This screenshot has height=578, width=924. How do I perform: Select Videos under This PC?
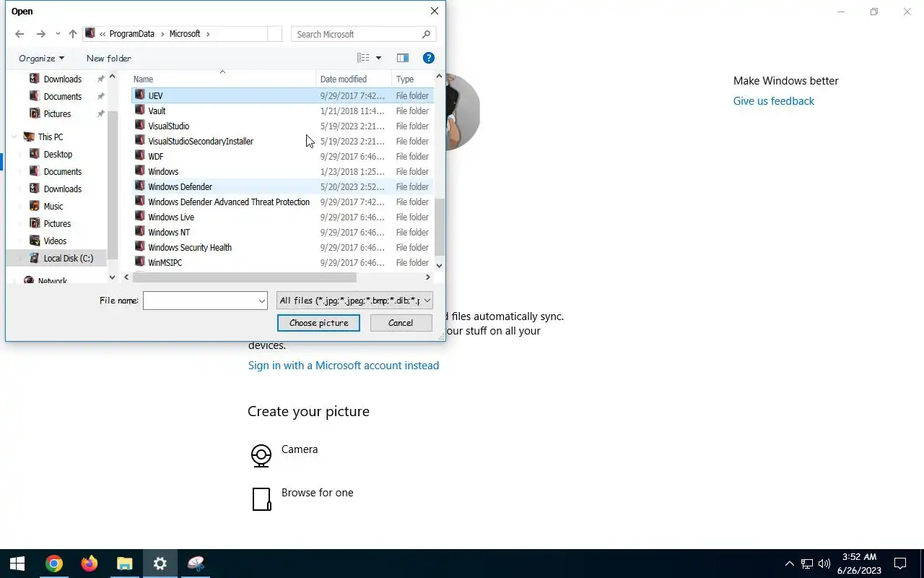[x=55, y=241]
